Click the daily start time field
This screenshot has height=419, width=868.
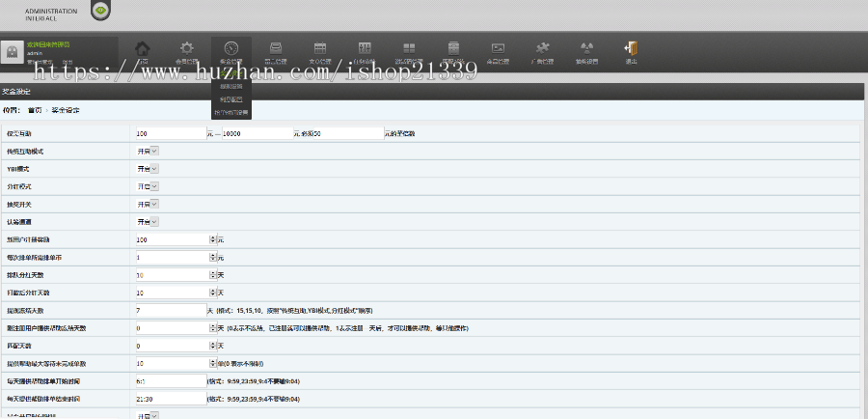click(171, 381)
